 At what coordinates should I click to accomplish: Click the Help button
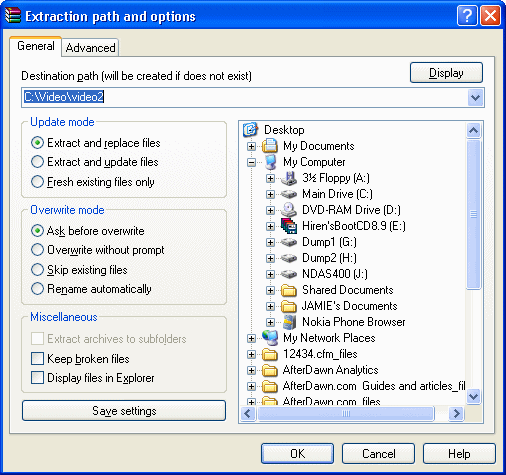tap(459, 454)
